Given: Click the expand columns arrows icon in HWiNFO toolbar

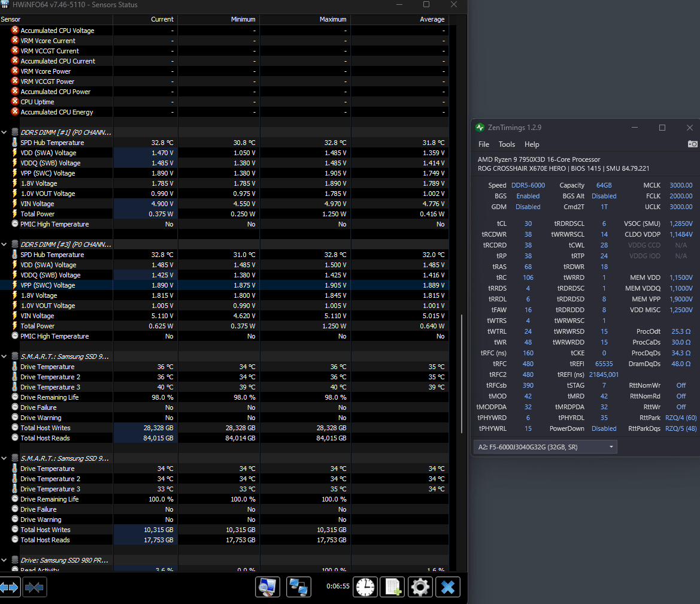Looking at the screenshot, I should [10, 587].
